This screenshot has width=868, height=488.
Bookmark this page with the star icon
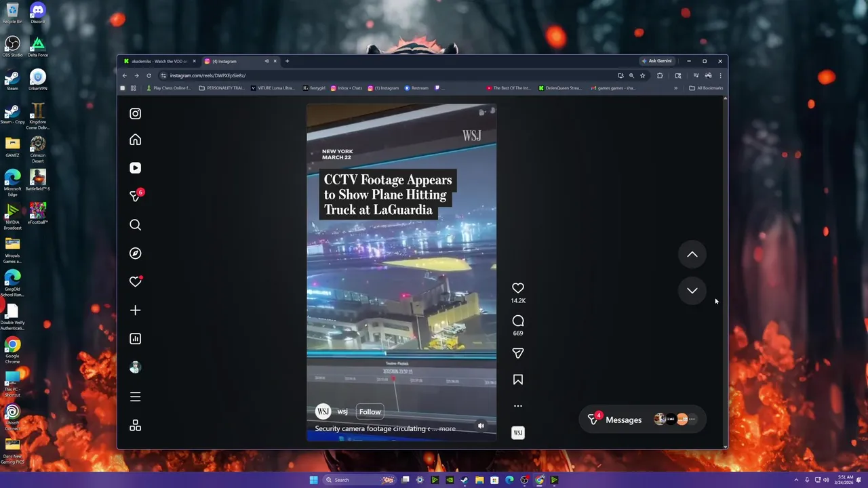[x=642, y=75]
